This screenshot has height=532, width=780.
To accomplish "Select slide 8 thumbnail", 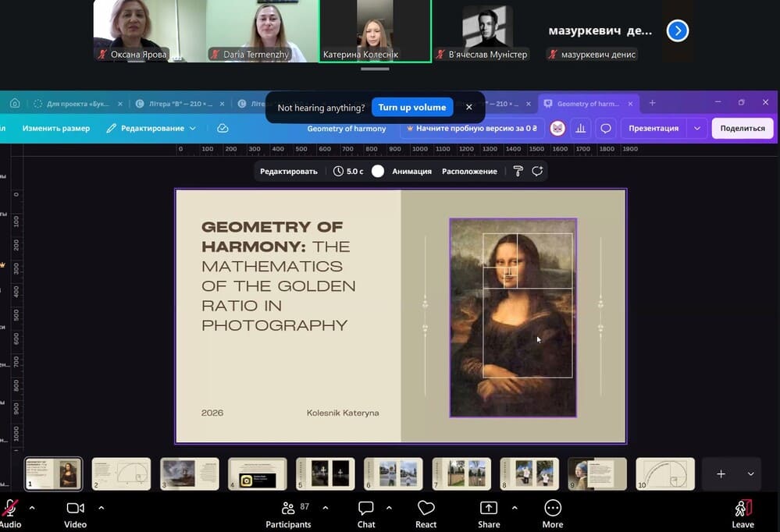I will click(529, 473).
